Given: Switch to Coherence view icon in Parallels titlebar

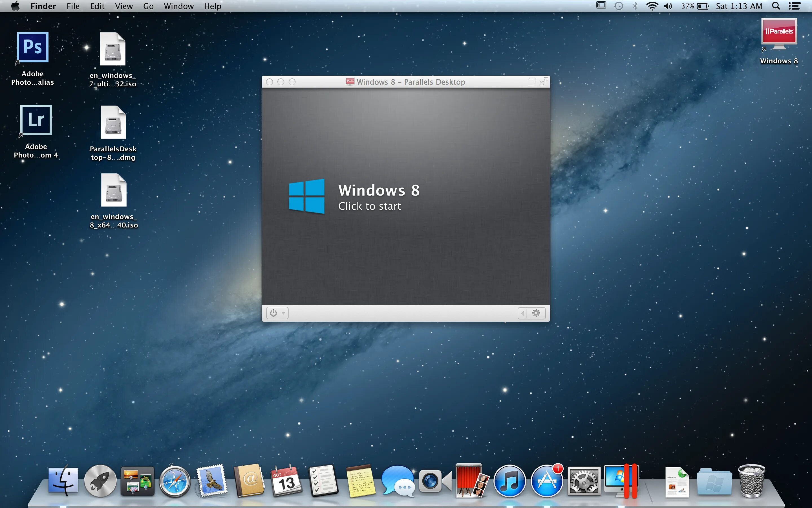Looking at the screenshot, I should click(531, 81).
